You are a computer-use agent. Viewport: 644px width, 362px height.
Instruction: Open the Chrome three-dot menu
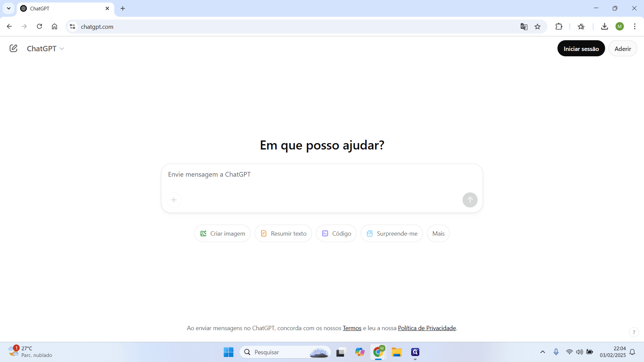coord(635,26)
